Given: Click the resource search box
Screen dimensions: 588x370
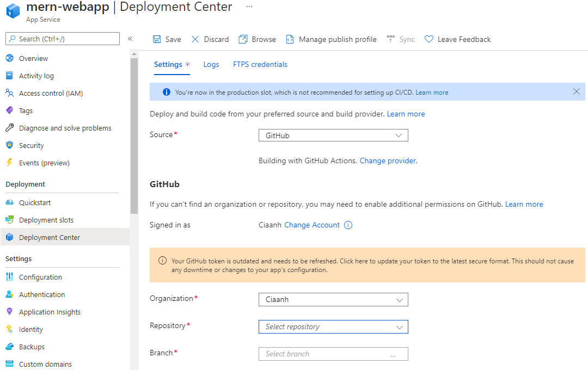Looking at the screenshot, I should tap(62, 38).
